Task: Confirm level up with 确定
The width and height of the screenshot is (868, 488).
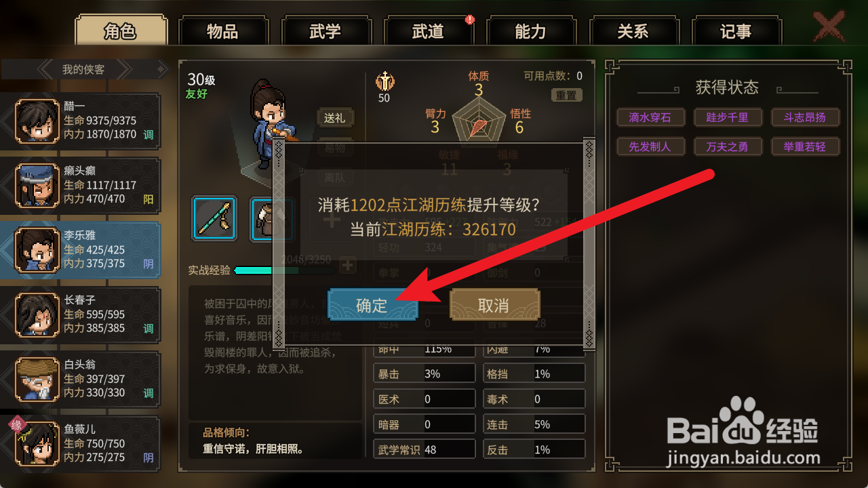Action: click(372, 305)
